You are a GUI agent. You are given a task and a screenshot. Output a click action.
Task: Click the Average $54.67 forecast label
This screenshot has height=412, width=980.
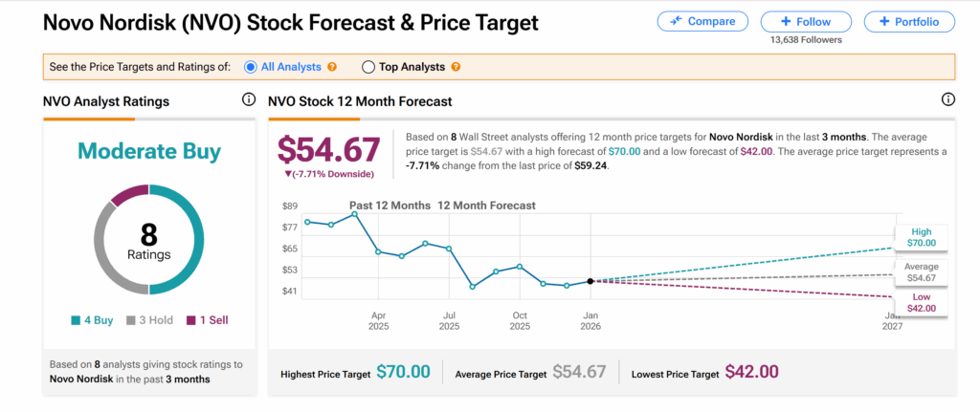coord(921,271)
